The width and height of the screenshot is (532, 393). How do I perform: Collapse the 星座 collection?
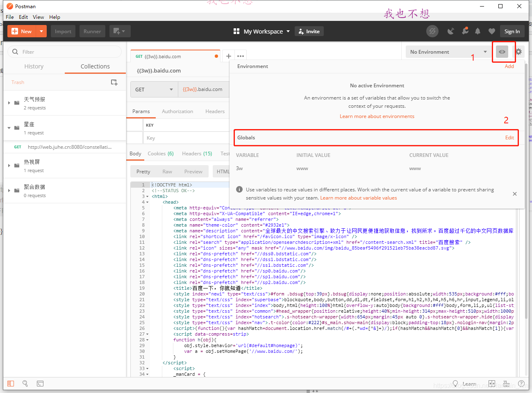pos(9,128)
